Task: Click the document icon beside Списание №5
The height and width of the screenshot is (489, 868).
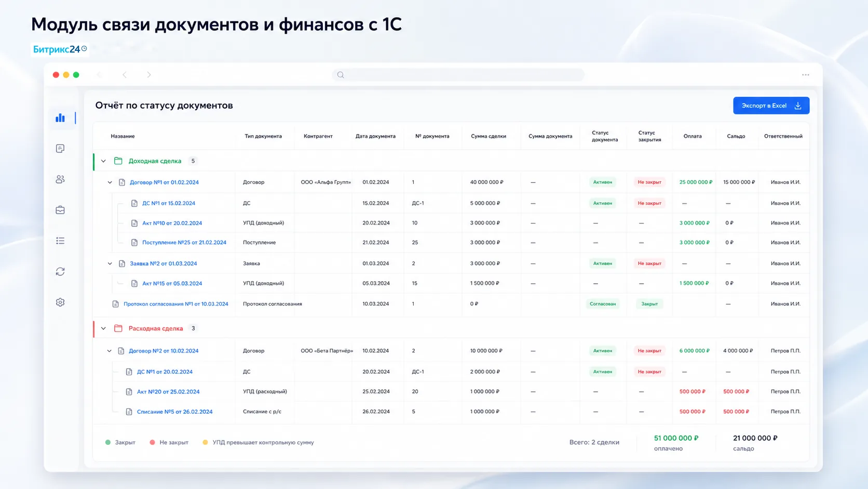Action: click(x=129, y=412)
